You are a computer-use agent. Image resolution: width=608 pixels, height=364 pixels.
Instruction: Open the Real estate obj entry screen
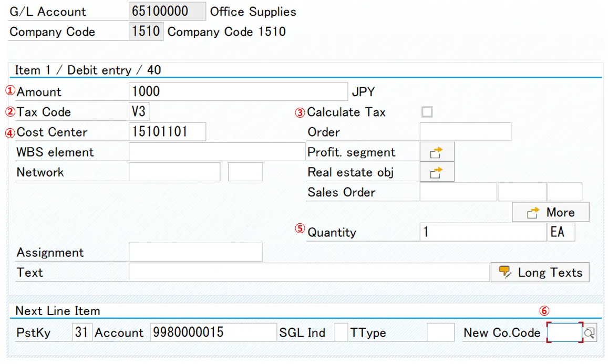[437, 172]
